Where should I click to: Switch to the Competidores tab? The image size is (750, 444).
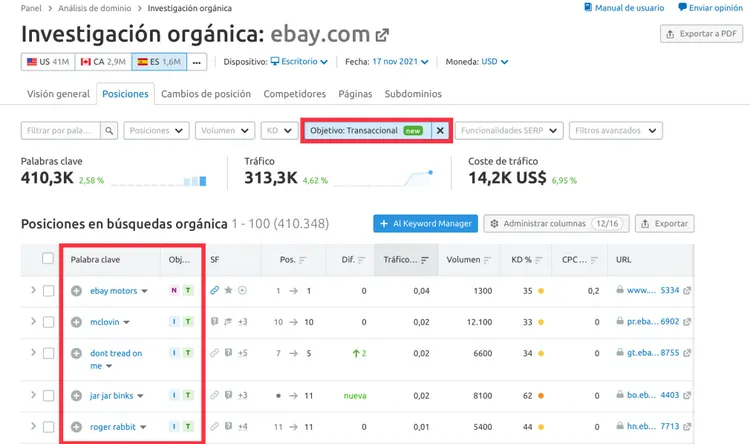[x=295, y=94]
